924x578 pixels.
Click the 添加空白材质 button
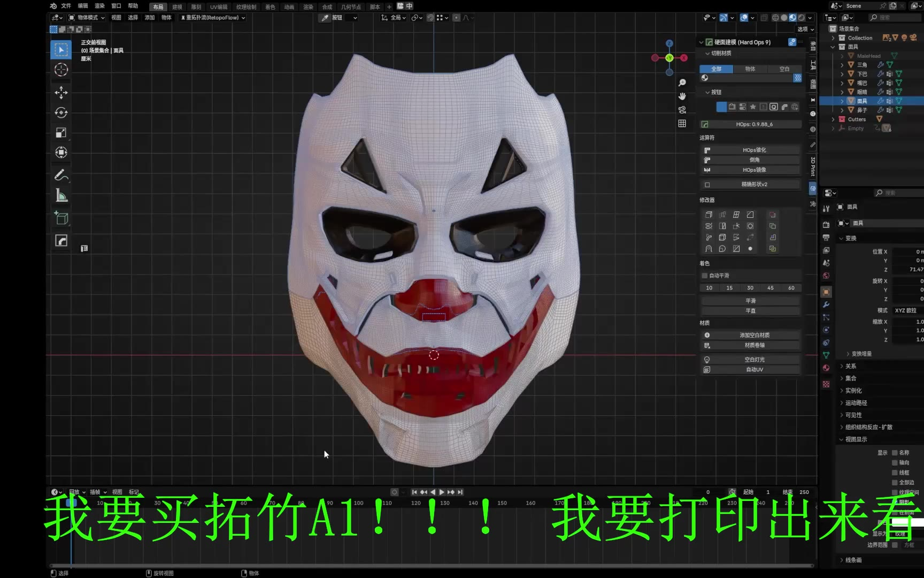(x=751, y=335)
